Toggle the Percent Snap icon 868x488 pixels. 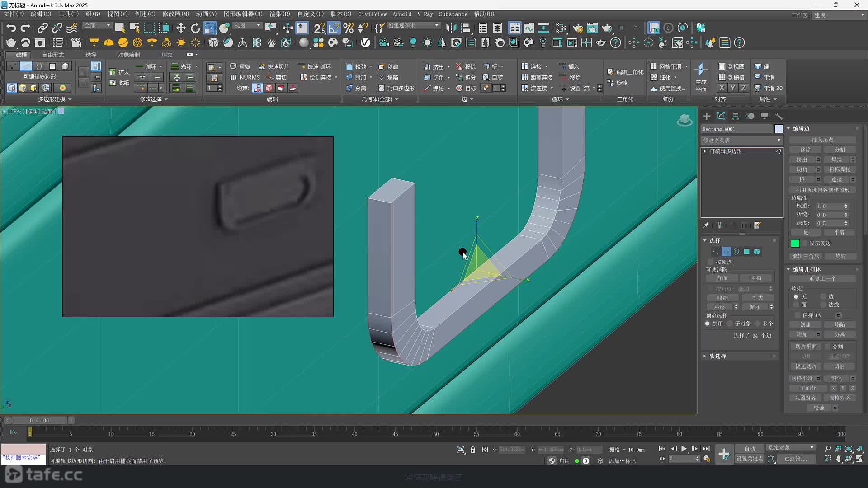[x=348, y=28]
